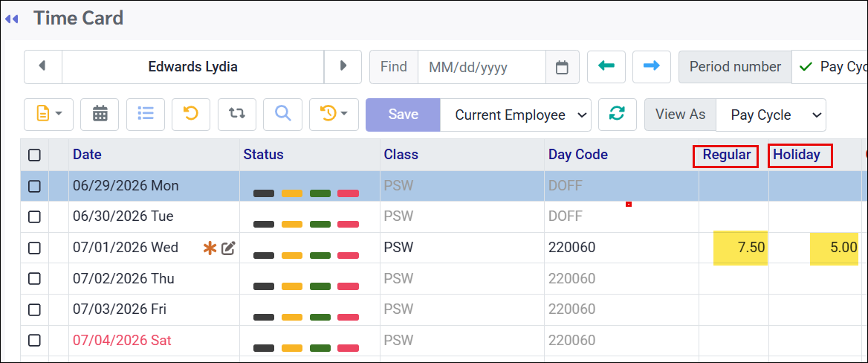Click 220060 day code on 07/01/2026 row
Screen dimensions: 868x363
[571, 247]
